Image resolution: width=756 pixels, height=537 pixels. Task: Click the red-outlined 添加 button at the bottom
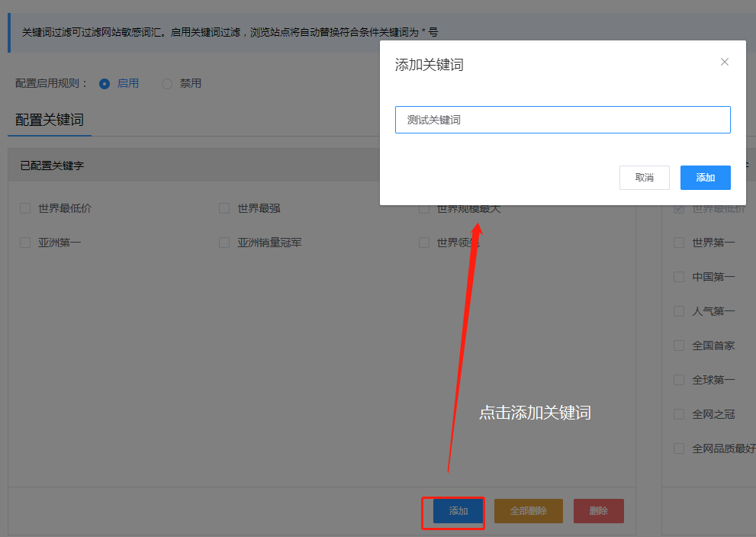(x=458, y=511)
